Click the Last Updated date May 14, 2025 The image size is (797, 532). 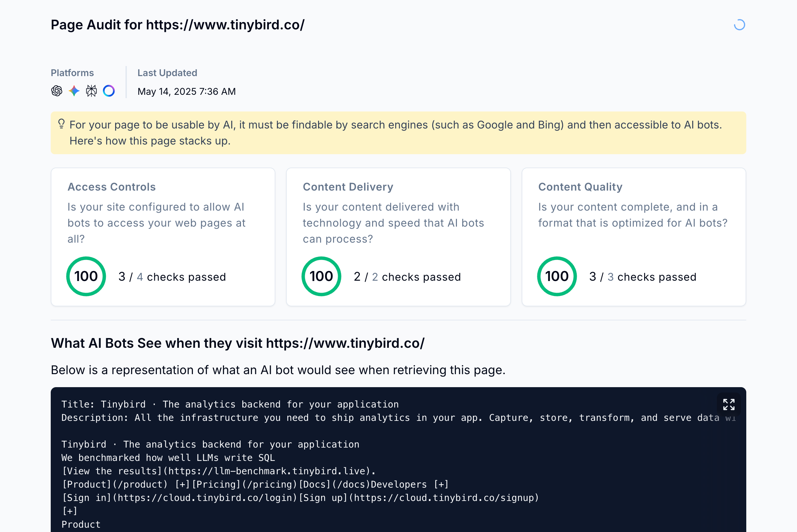click(186, 91)
